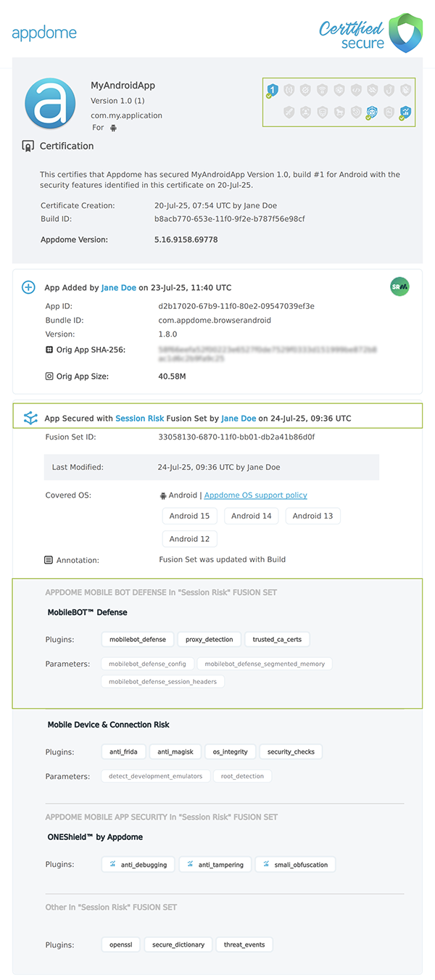Click the greyed-out code brackets shield icon

click(x=356, y=91)
